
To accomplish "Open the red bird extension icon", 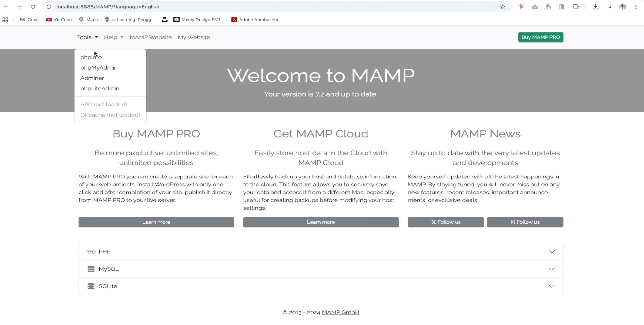I will (x=521, y=7).
